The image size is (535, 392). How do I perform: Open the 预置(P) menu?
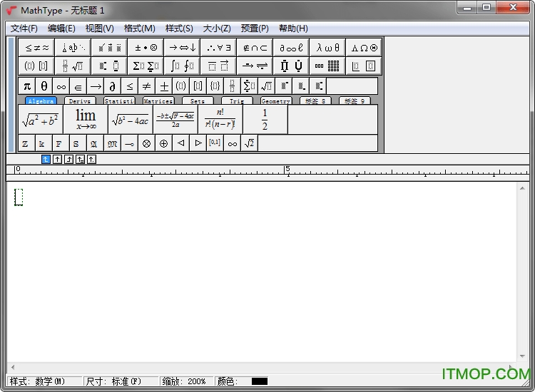[x=255, y=29]
